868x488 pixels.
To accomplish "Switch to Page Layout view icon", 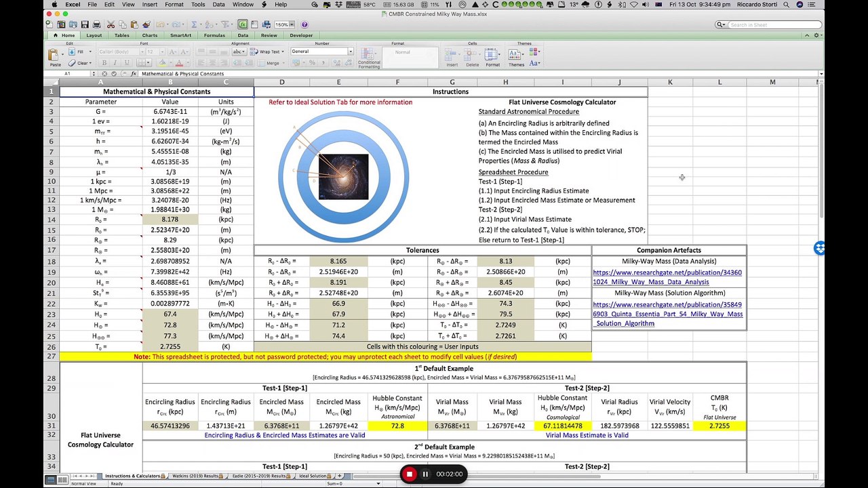I will tap(62, 479).
